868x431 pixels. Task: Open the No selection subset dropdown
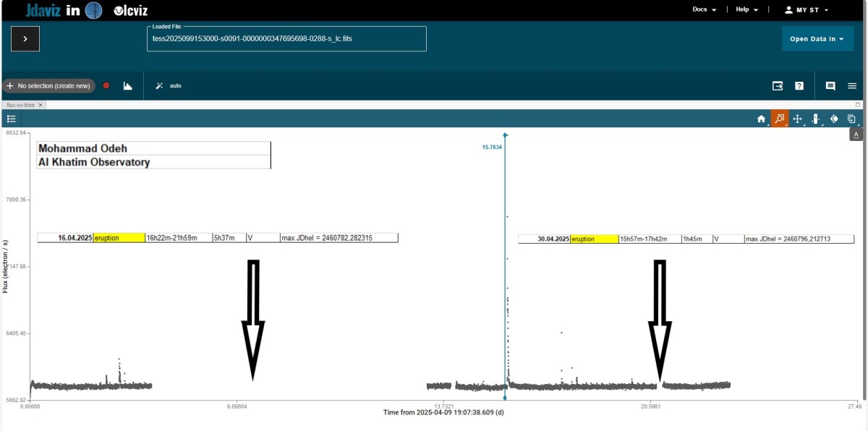click(49, 85)
